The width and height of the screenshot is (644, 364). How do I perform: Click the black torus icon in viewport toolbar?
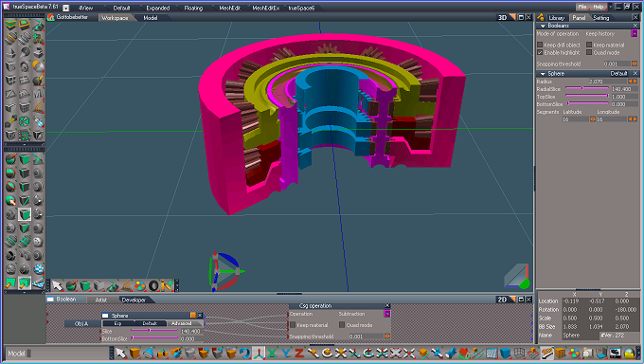[153, 285]
